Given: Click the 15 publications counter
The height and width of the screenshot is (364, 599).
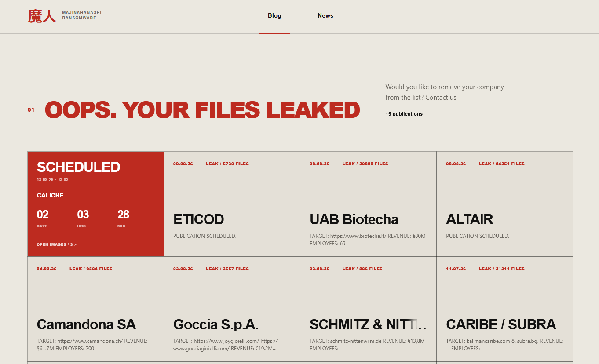Looking at the screenshot, I should 404,114.
